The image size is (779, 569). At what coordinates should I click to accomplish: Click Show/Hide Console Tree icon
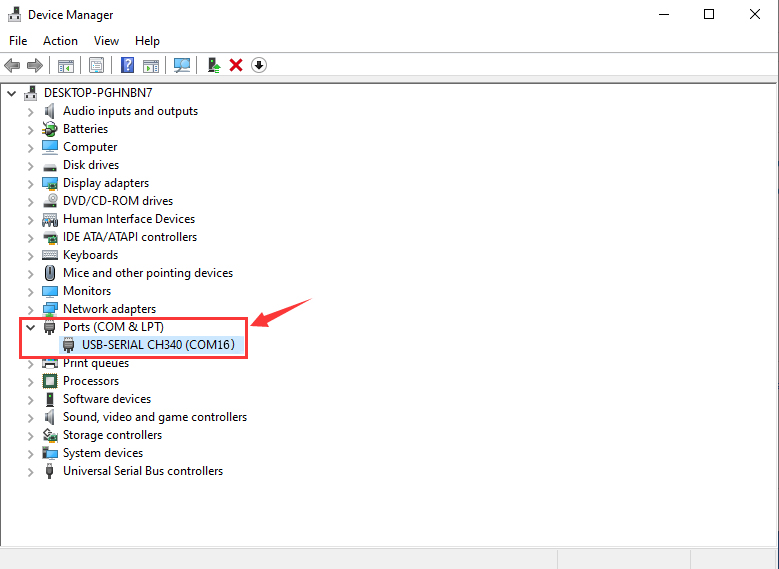(66, 65)
